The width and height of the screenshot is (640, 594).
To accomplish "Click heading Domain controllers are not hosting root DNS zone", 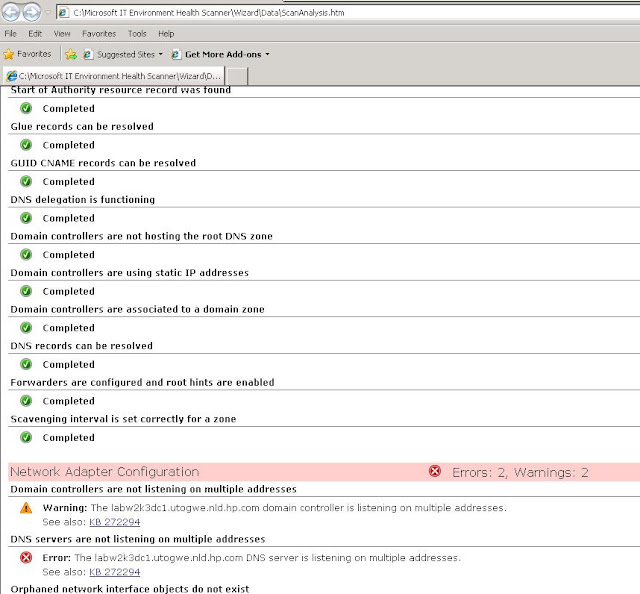I will point(142,236).
